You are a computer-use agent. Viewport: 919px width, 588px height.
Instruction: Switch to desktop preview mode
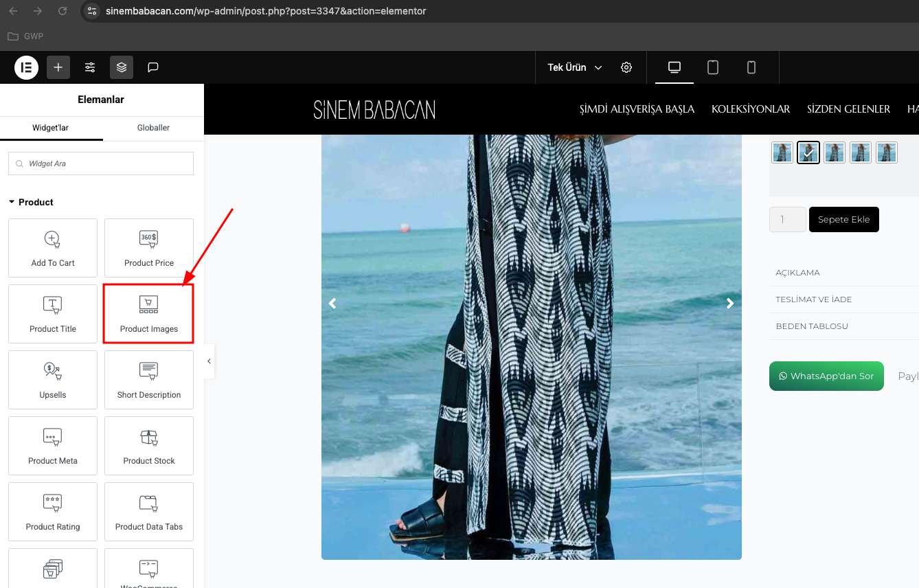[674, 67]
